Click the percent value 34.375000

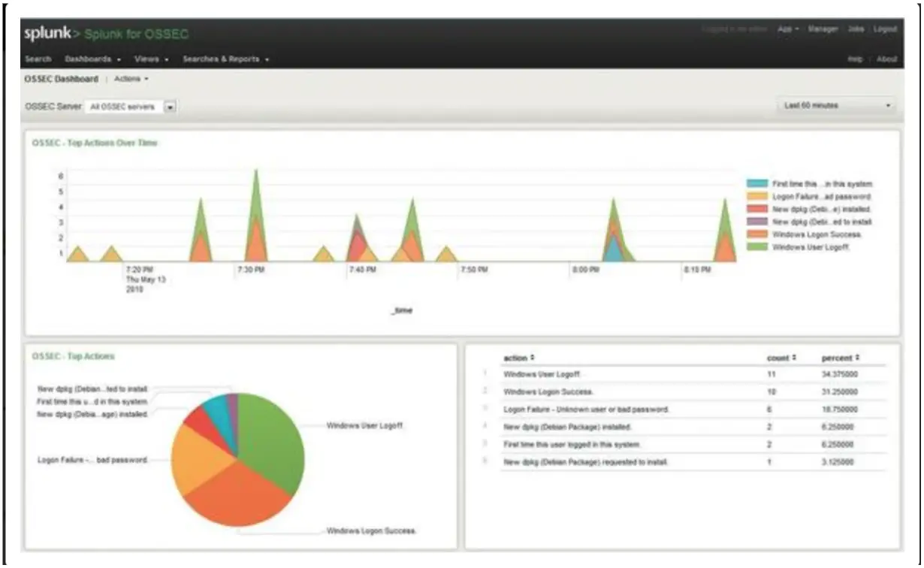coord(840,373)
